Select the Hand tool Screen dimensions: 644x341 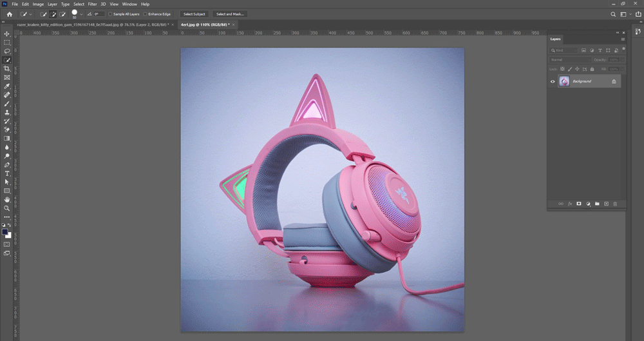pos(7,199)
